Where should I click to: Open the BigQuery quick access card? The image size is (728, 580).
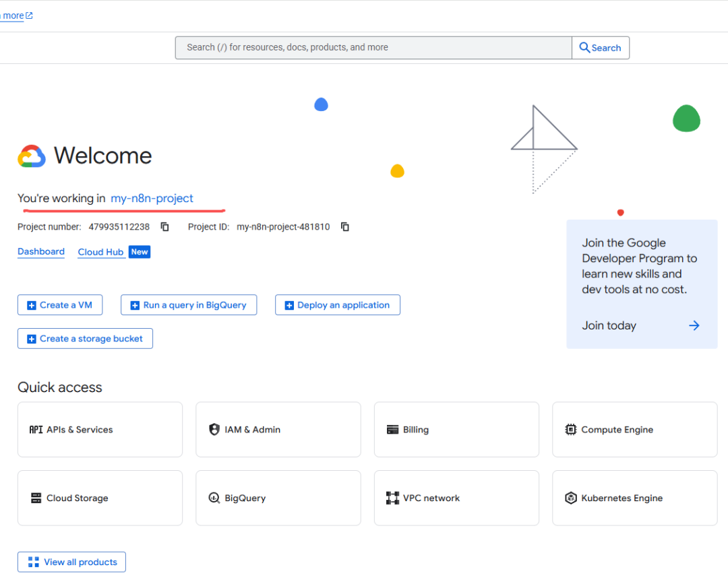click(278, 498)
